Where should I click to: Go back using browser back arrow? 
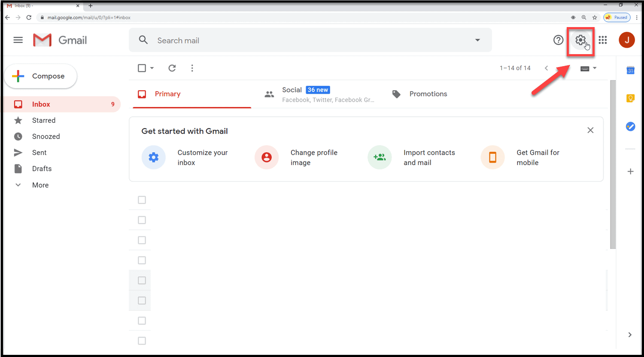pos(7,18)
